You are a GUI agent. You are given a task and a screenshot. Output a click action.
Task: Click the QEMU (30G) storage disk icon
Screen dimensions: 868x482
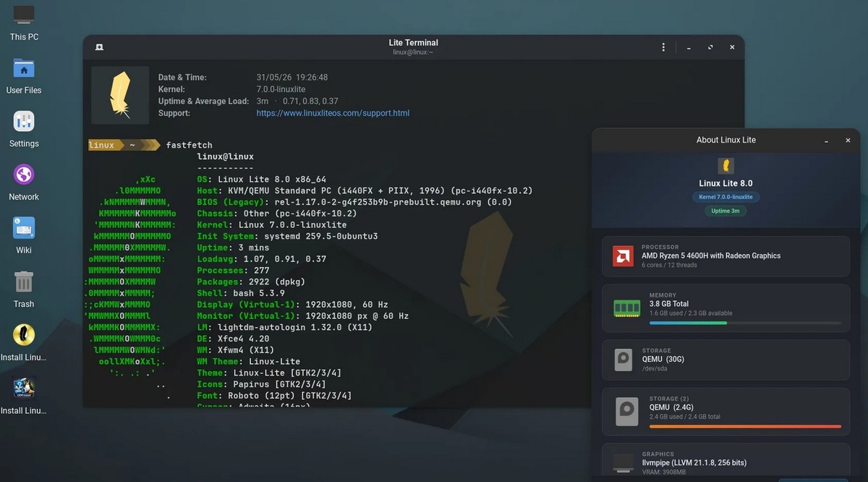(623, 360)
